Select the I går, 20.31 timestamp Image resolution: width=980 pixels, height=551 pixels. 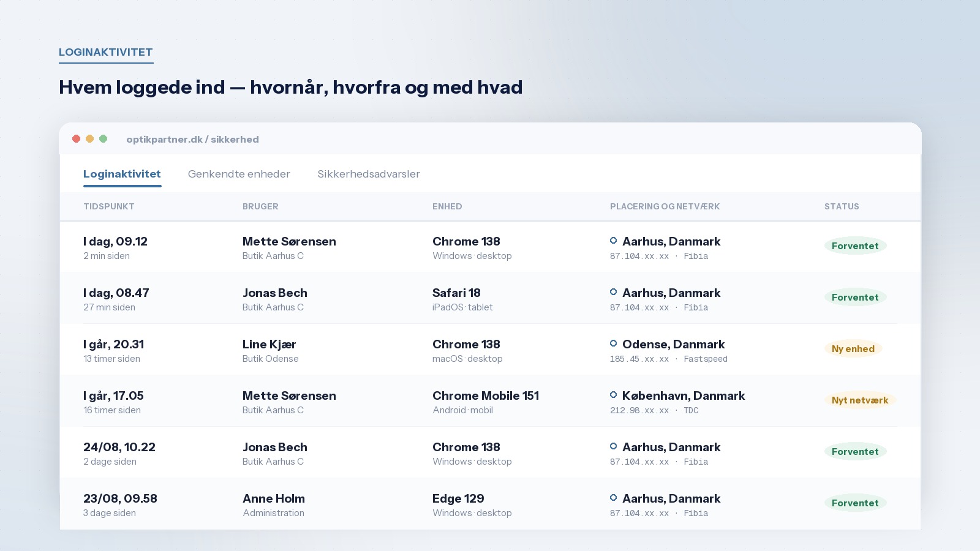tap(114, 344)
